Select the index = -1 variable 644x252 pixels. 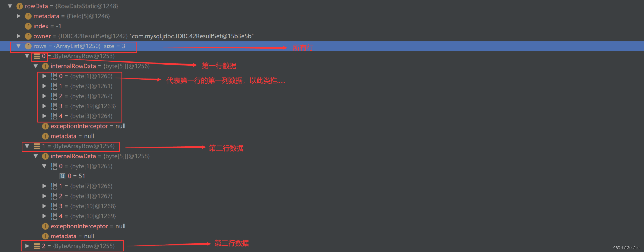point(47,26)
